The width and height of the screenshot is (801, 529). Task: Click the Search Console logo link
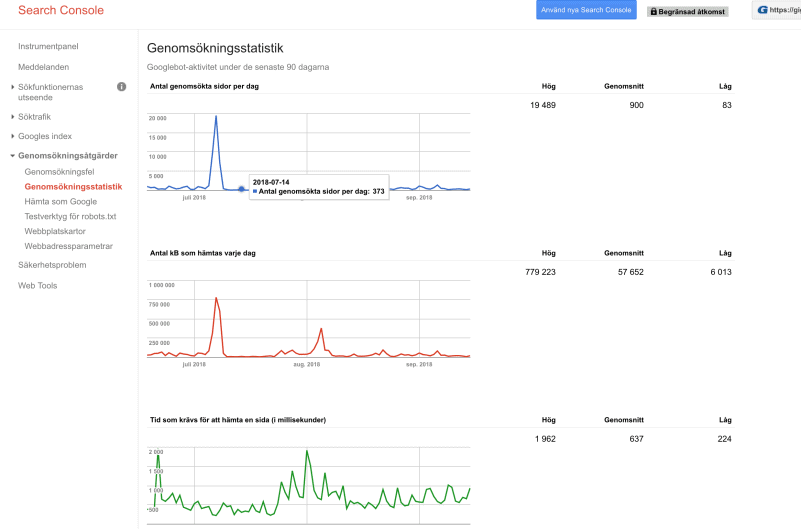pos(61,11)
